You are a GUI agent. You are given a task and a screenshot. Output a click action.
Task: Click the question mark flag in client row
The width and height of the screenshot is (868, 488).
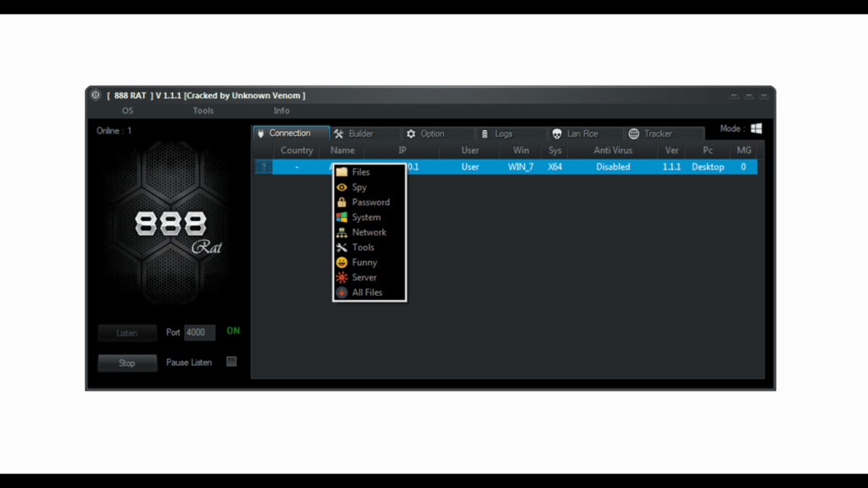[x=264, y=167]
